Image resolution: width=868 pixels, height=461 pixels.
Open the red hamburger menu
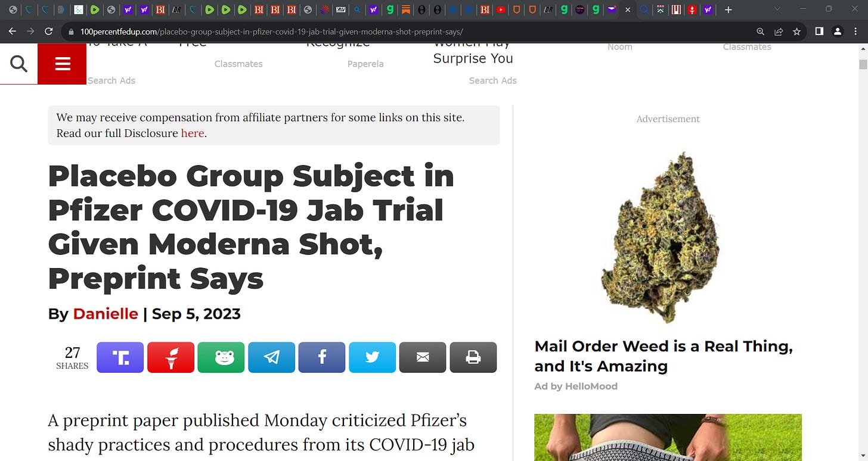[63, 64]
